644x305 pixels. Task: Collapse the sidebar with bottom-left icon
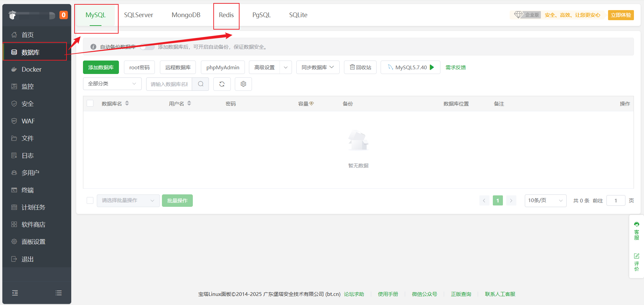coord(15,293)
